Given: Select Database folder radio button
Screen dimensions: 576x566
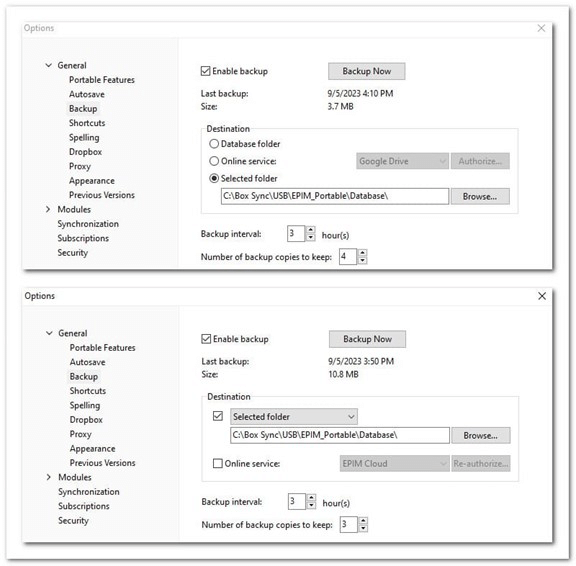Looking at the screenshot, I should point(214,144).
